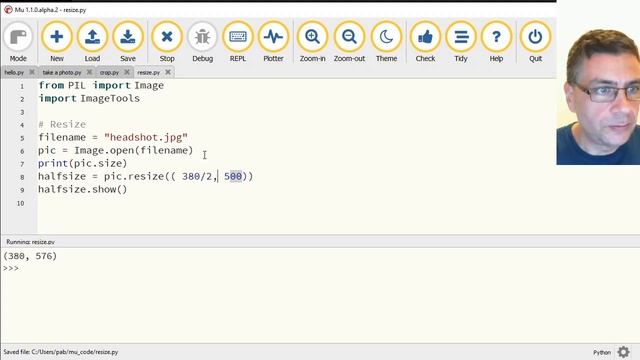This screenshot has height=360, width=640.
Task: Switch to the crop.py tab
Action: click(x=109, y=72)
